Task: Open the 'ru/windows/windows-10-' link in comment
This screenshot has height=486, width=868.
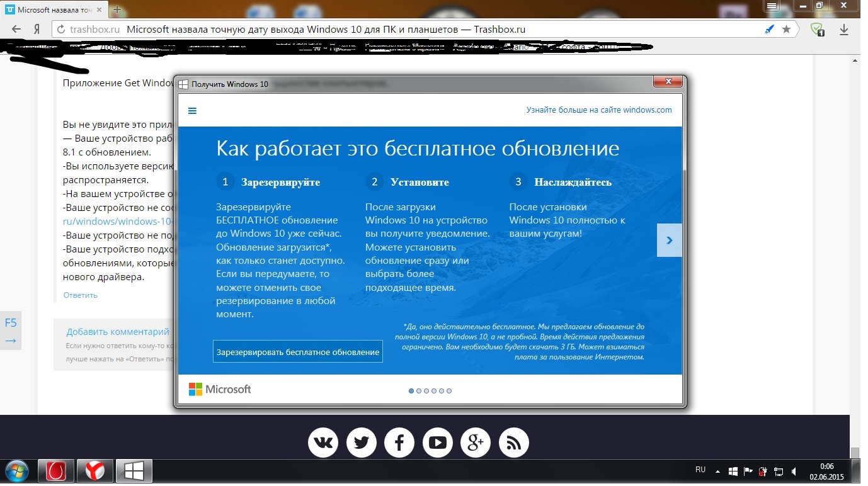Action: 118,222
